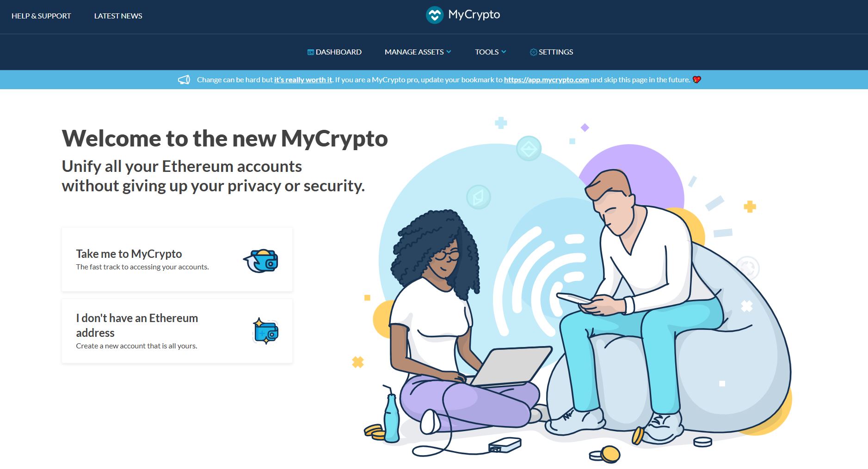Click the MyCrypto wordmark text

coord(474,15)
